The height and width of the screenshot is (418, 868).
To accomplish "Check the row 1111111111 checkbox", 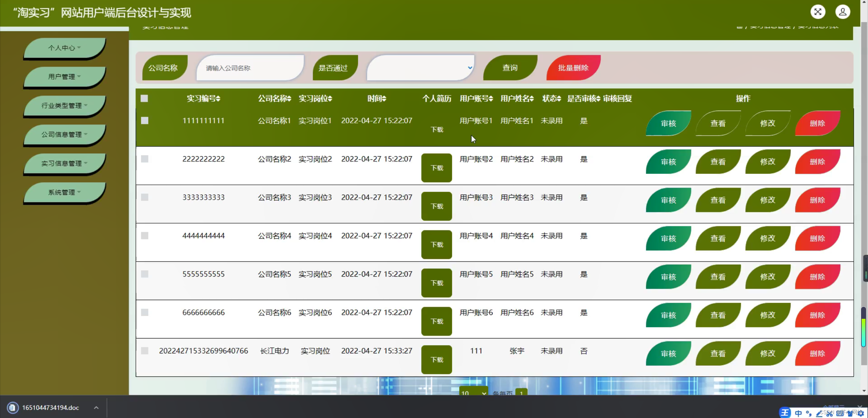I will point(145,120).
